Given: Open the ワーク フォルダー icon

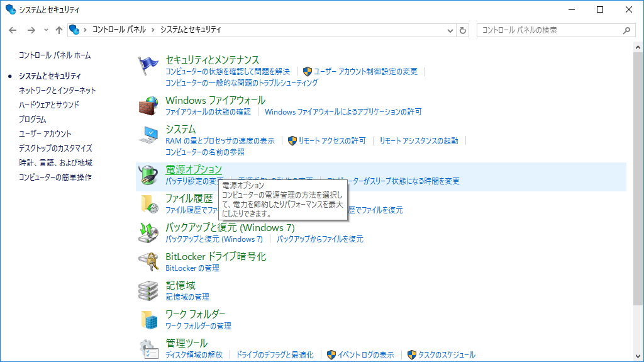Looking at the screenshot, I should (148, 320).
